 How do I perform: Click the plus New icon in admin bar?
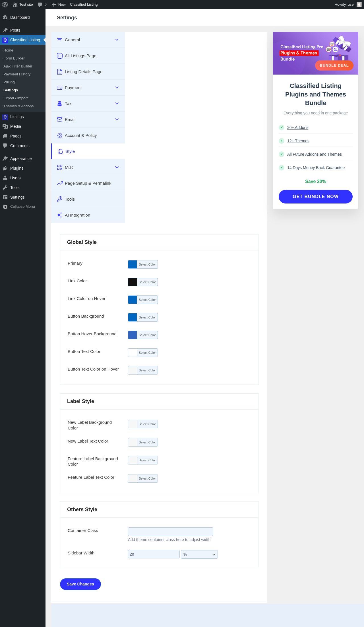(54, 5)
